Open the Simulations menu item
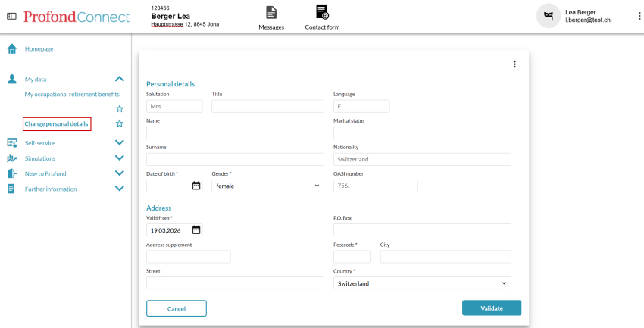Screen dimensions: 644x328 coord(40,158)
